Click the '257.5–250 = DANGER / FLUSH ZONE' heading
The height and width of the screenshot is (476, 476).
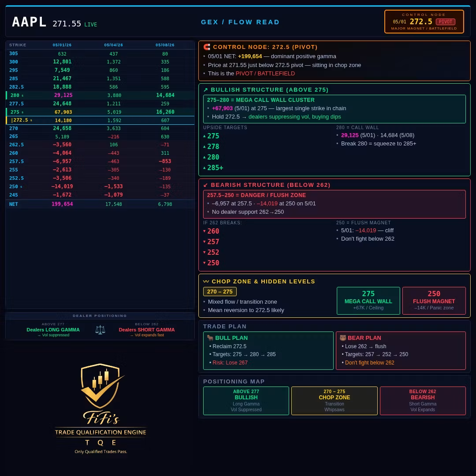(x=256, y=195)
